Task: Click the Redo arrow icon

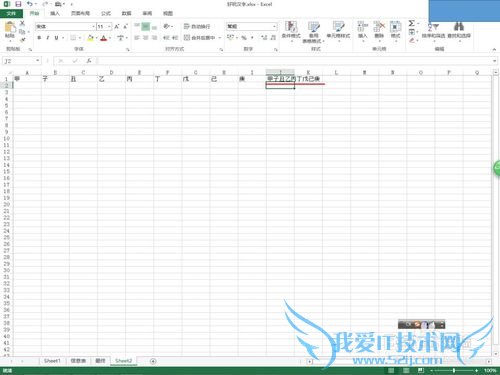Action: point(45,4)
